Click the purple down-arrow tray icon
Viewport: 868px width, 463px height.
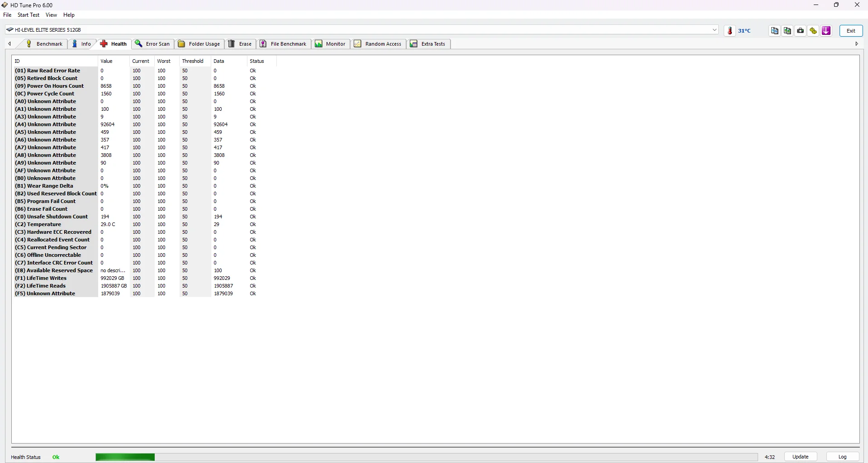point(826,31)
